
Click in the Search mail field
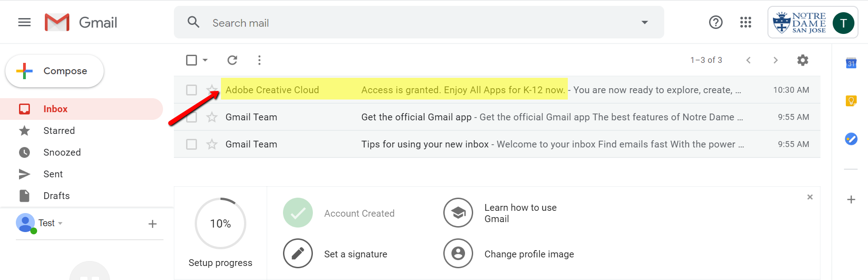coord(419,22)
